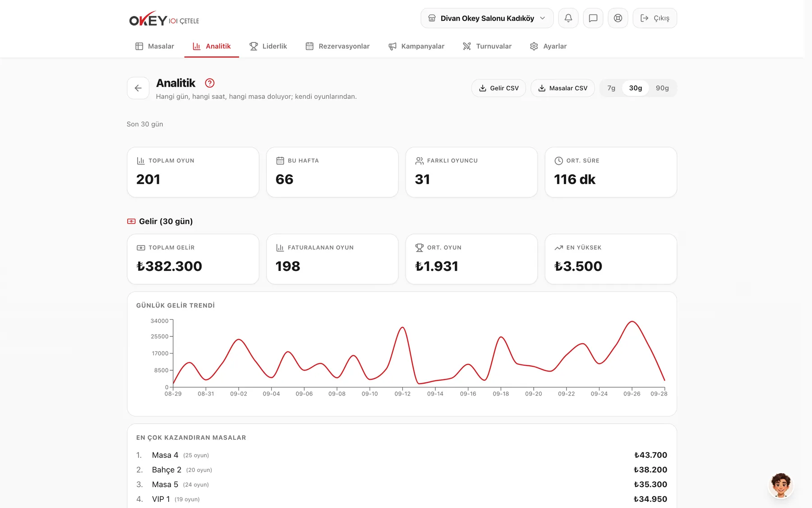
Task: Switch to the Kampanyalar tab
Action: point(416,46)
